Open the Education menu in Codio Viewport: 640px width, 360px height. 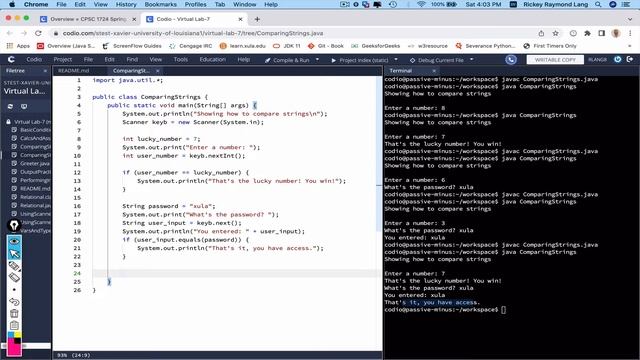tap(213, 60)
